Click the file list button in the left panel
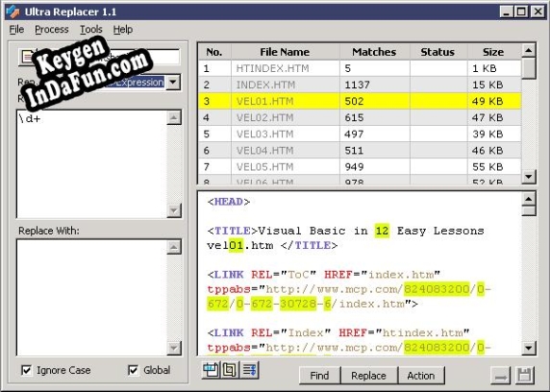Viewport: 550px width, 392px height. [x=27, y=57]
